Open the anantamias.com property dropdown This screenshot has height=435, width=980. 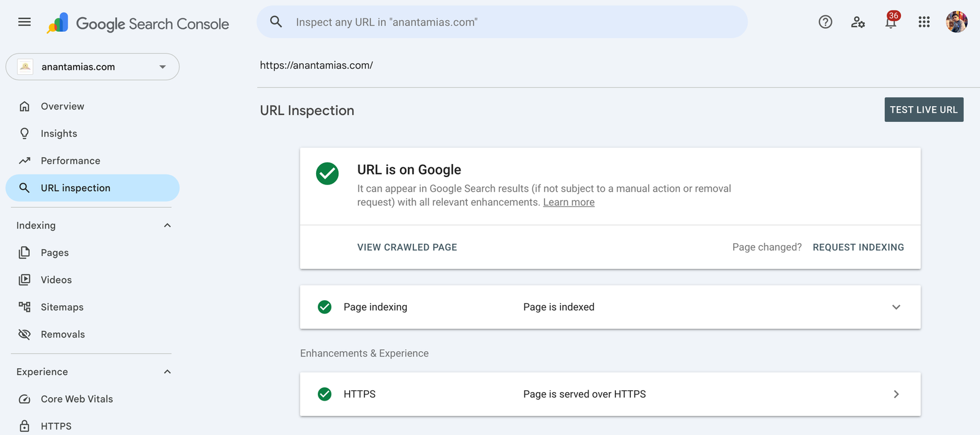pos(92,67)
